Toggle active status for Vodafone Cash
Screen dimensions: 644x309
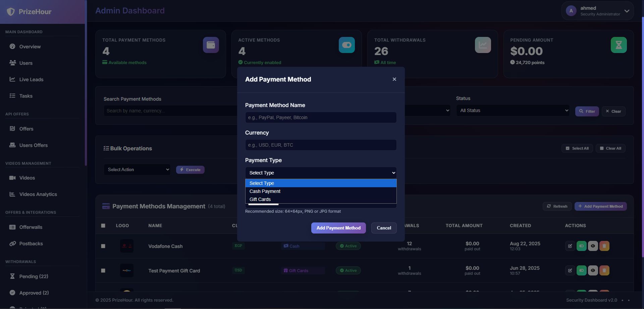click(581, 246)
